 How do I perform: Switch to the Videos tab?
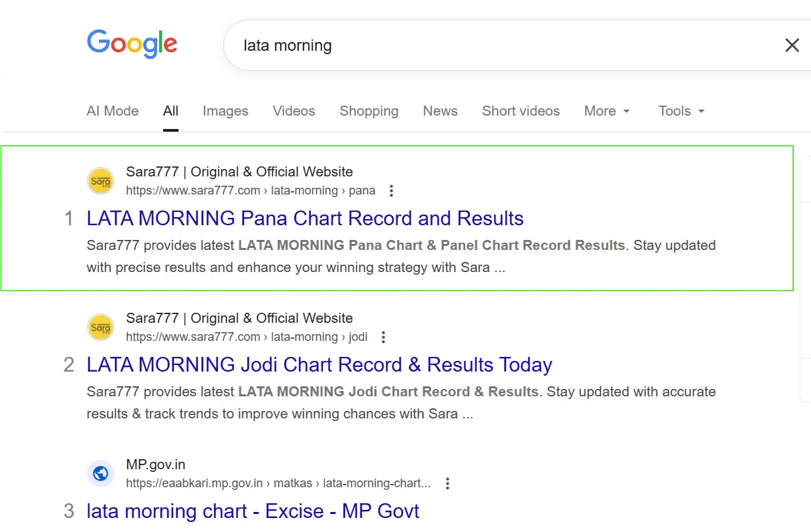[x=294, y=112]
